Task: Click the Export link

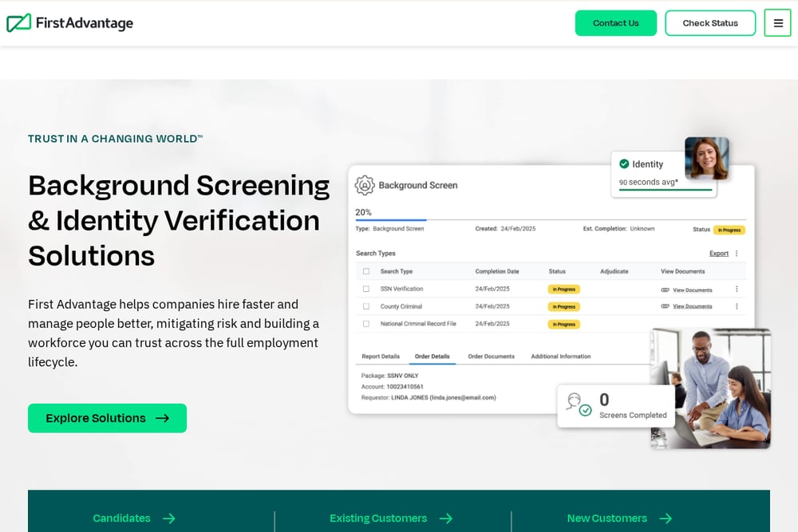Action: (x=719, y=254)
